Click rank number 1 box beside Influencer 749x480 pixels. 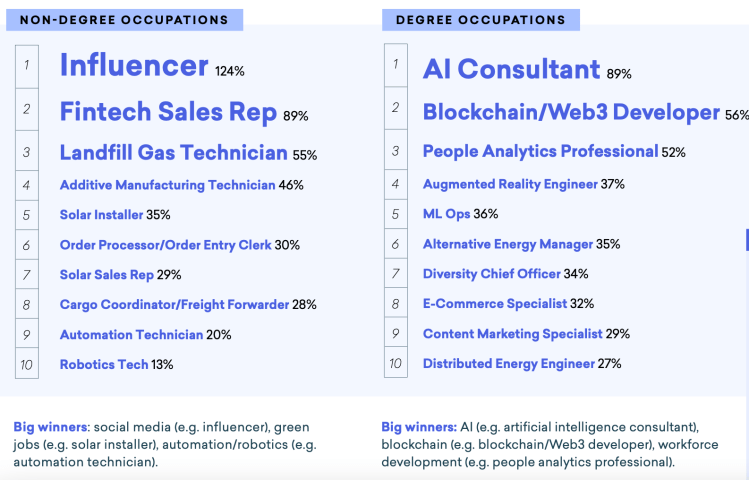[x=27, y=66]
